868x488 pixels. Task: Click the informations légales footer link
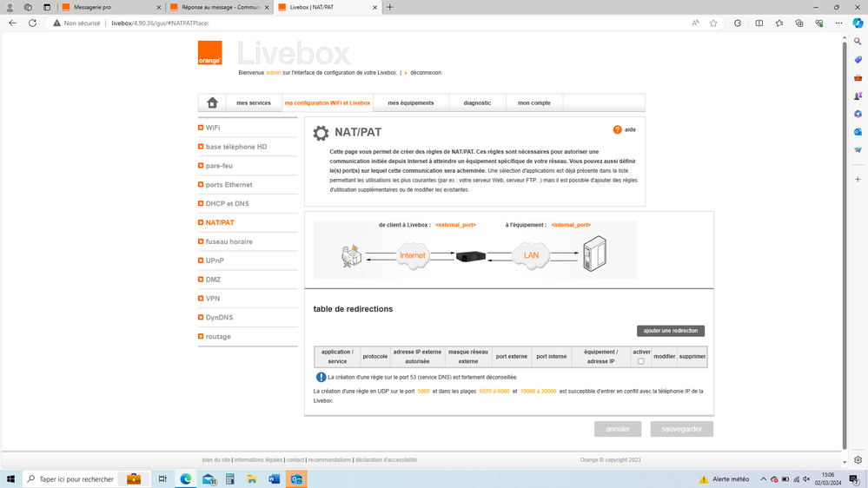pyautogui.click(x=258, y=460)
